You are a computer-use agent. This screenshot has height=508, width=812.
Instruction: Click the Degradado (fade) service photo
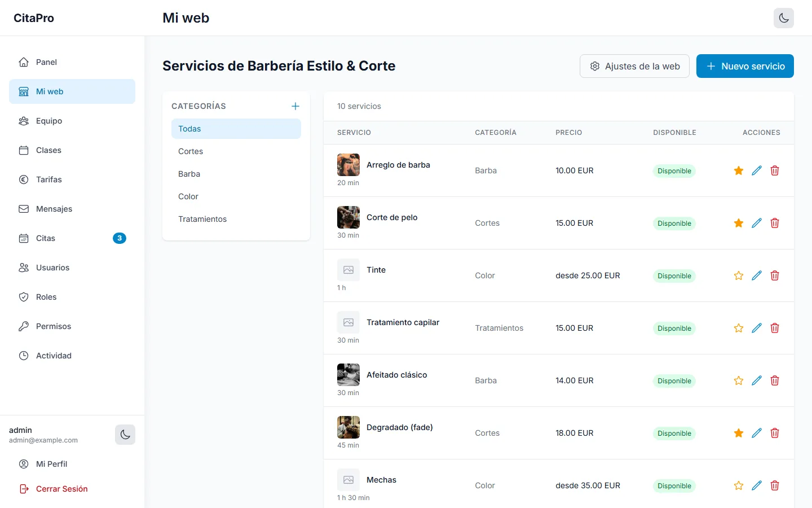click(348, 427)
